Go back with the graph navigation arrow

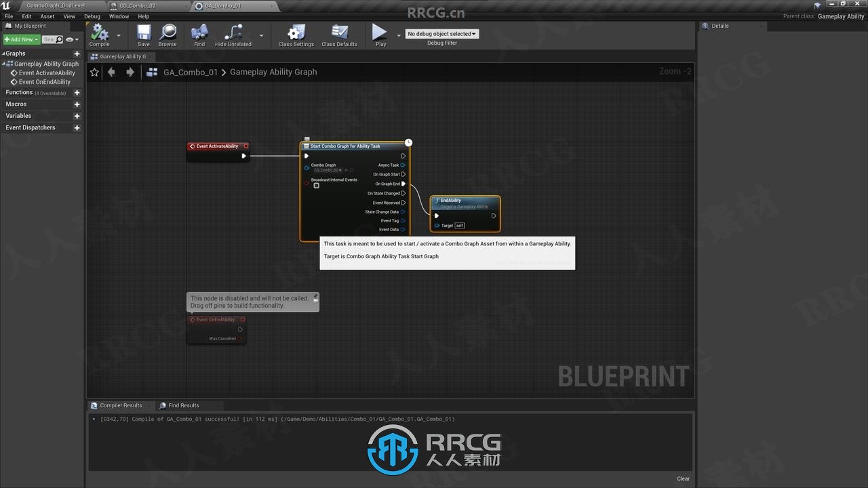tap(112, 72)
